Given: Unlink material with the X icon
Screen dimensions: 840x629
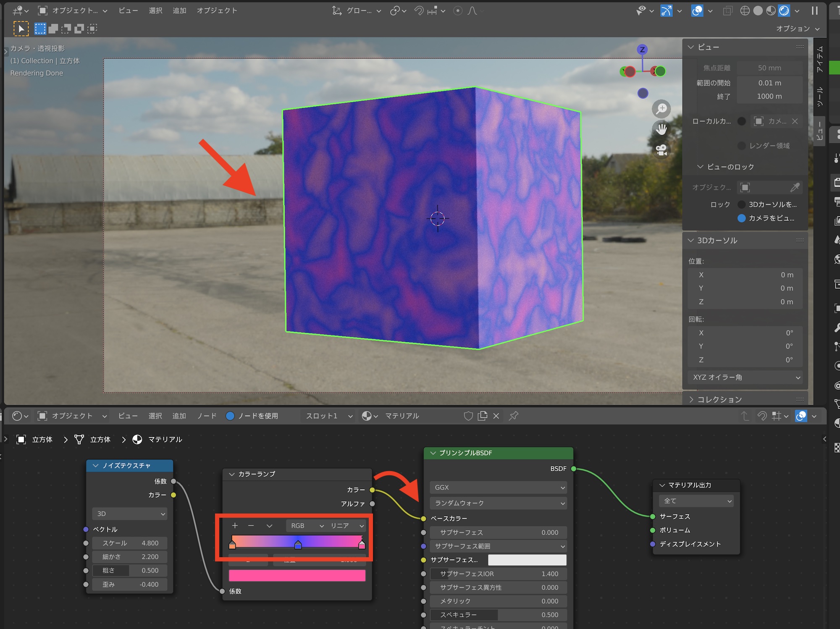Looking at the screenshot, I should click(496, 416).
